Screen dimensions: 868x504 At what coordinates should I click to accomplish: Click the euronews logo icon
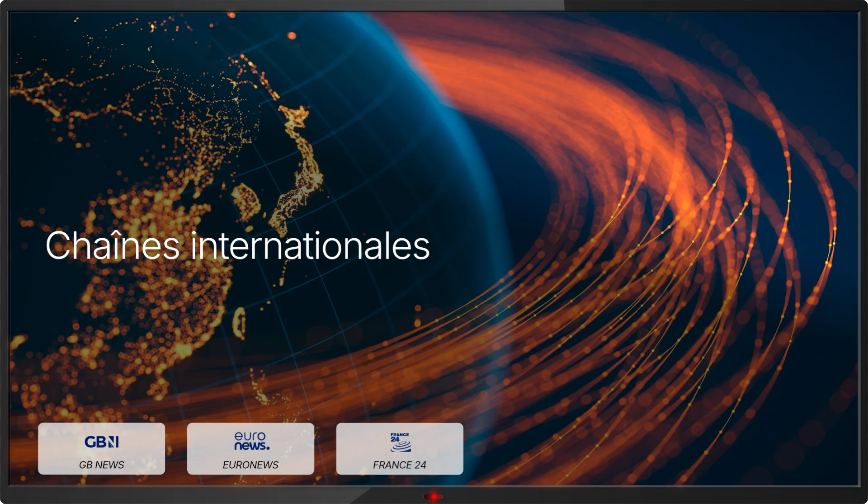(251, 441)
